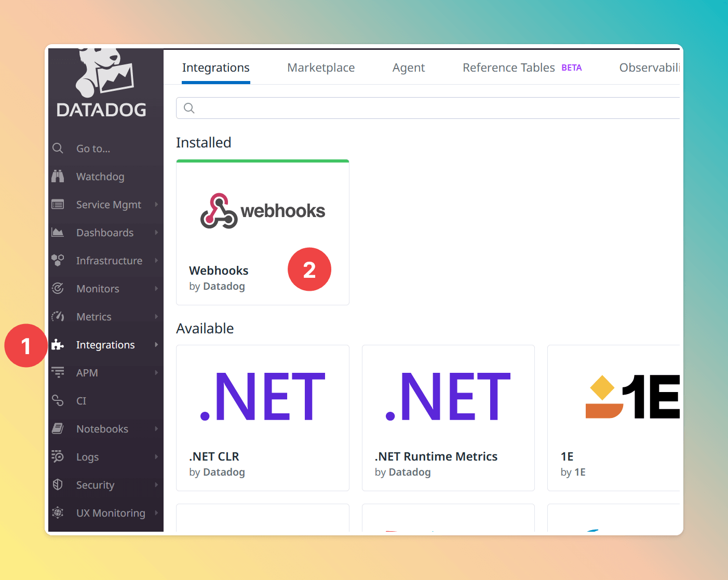Screen dimensions: 728x580
Task: Open Security menu label
Action: coord(95,485)
